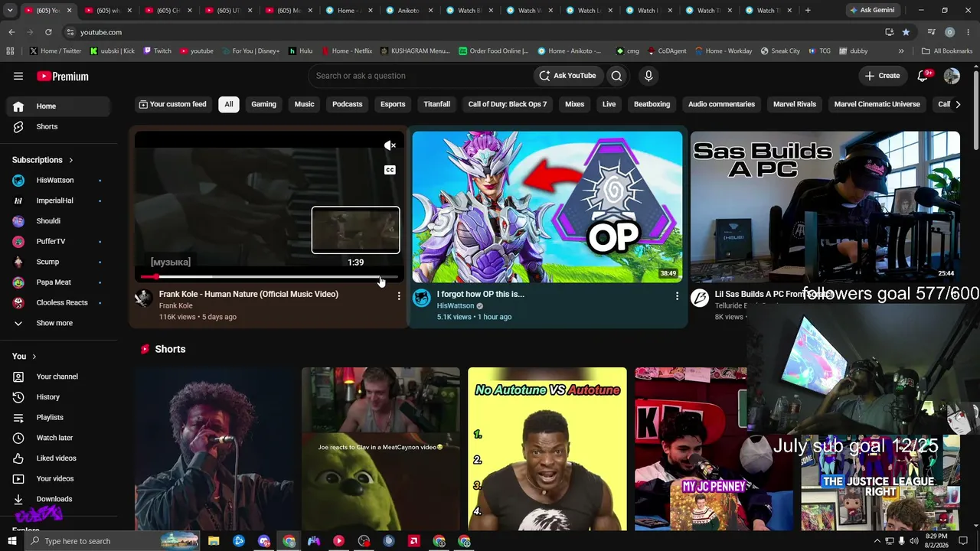Select the Marvel Rivals category chip
The height and width of the screenshot is (551, 980).
coord(795,104)
